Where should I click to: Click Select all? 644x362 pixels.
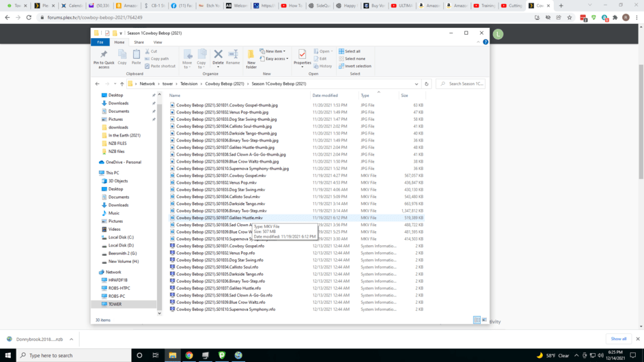350,51
